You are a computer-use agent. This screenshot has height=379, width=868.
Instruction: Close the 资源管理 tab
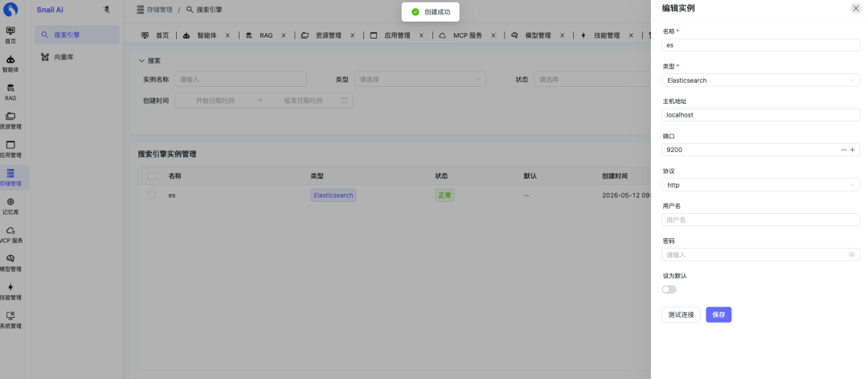tap(352, 35)
